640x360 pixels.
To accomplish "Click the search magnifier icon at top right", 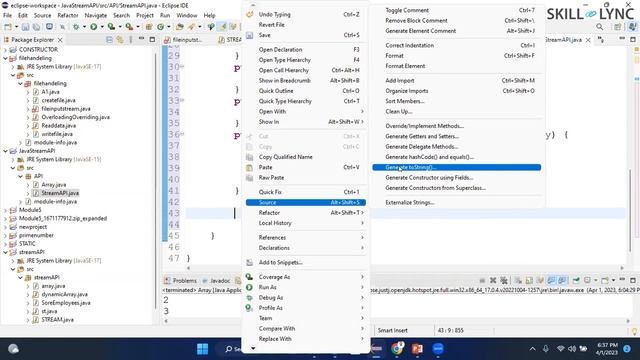I will coord(600,27).
